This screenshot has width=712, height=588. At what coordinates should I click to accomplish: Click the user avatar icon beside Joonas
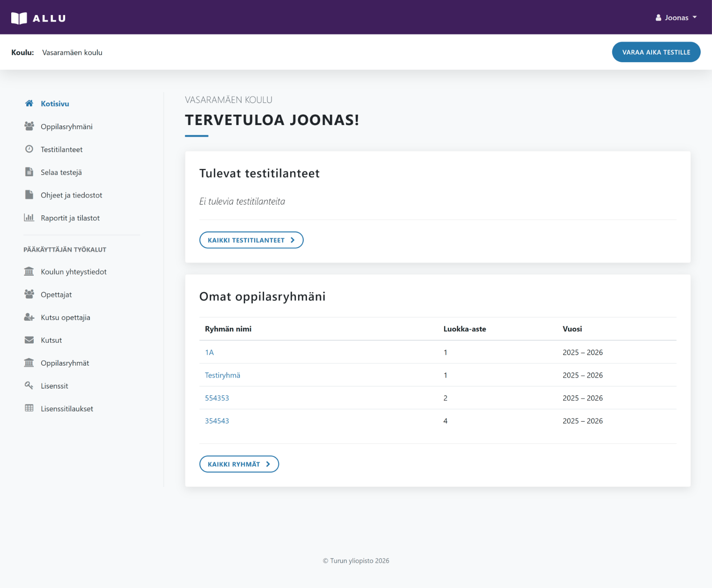659,18
